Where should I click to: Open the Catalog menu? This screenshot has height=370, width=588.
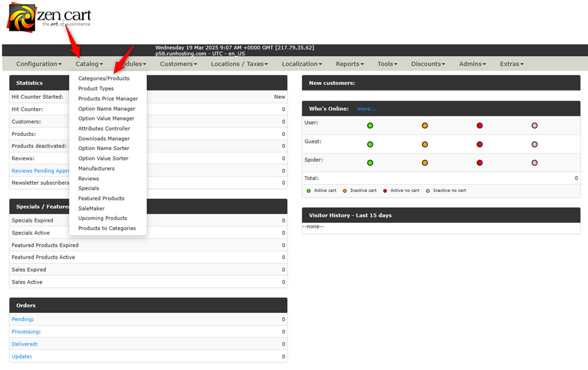pyautogui.click(x=89, y=64)
